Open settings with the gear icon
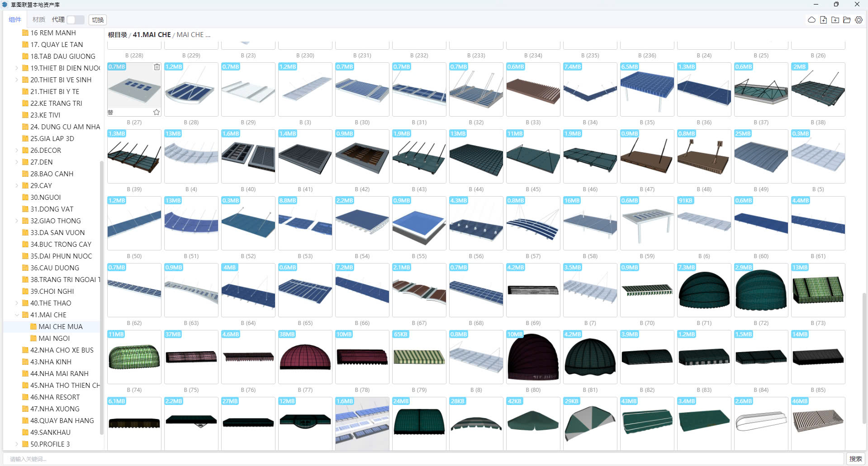 tap(859, 20)
